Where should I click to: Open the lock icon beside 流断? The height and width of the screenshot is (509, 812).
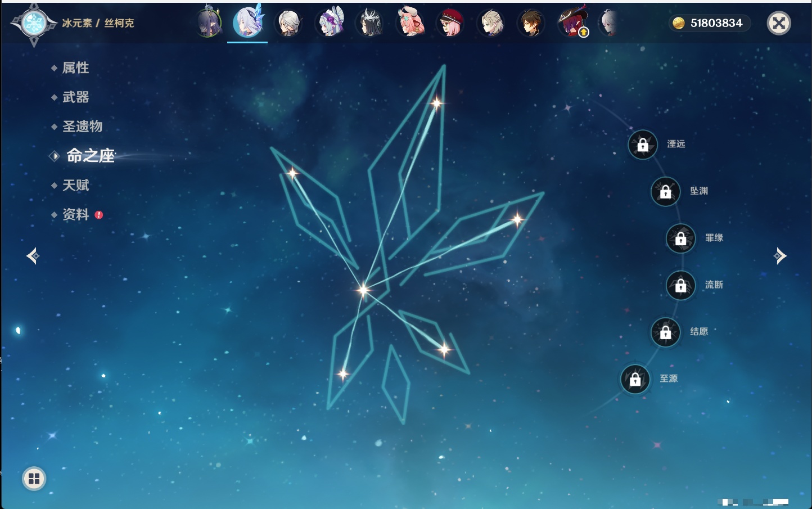[x=680, y=286]
